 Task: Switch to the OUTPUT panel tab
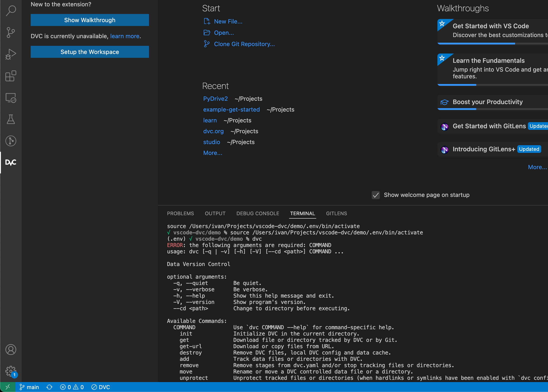[x=215, y=213]
